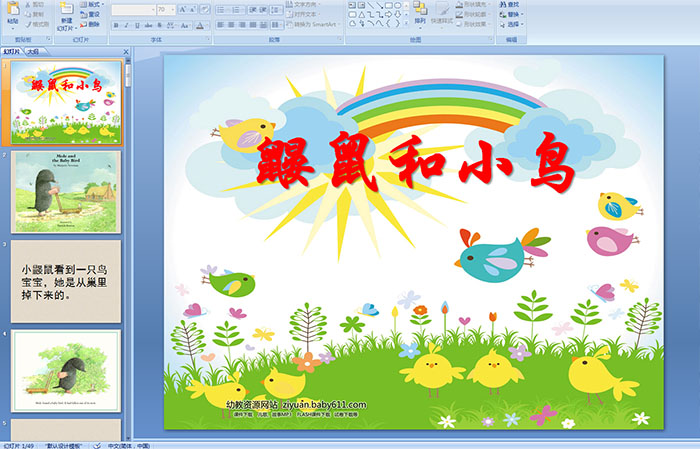Click the Increase Indent icon
700x449 pixels.
coord(263,10)
